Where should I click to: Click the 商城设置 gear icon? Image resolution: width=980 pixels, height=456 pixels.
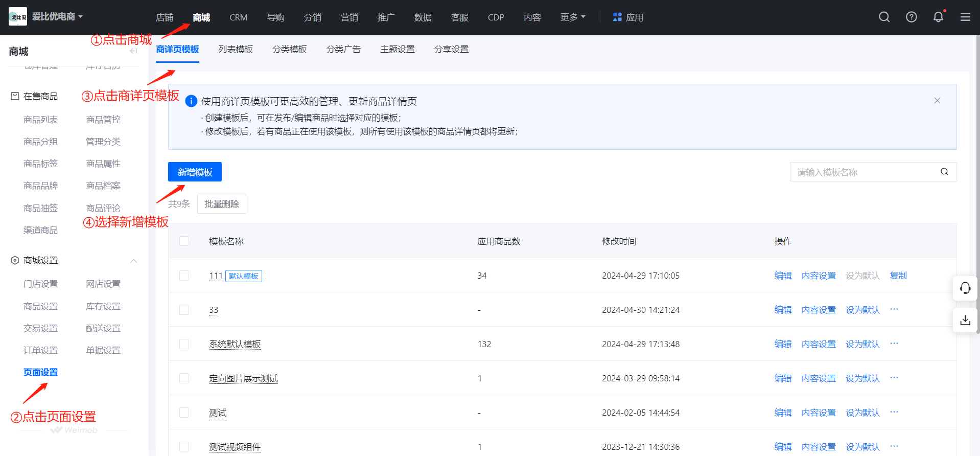(x=15, y=260)
